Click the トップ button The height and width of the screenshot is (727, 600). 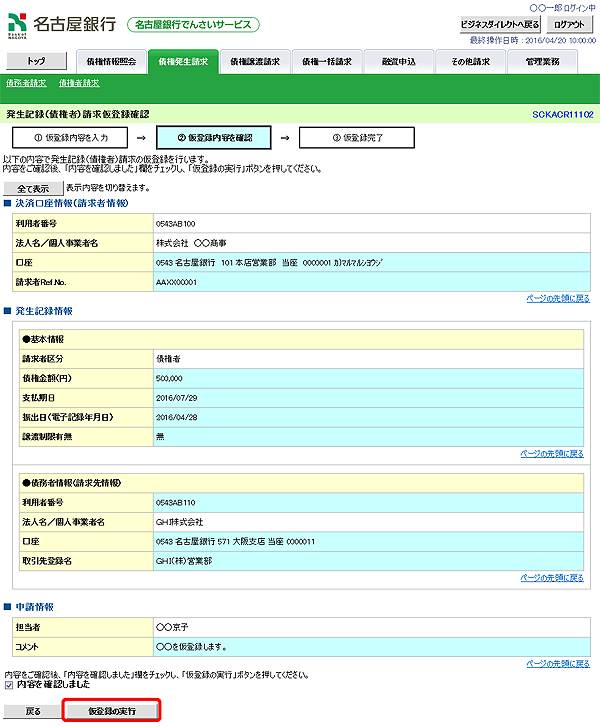[36, 61]
